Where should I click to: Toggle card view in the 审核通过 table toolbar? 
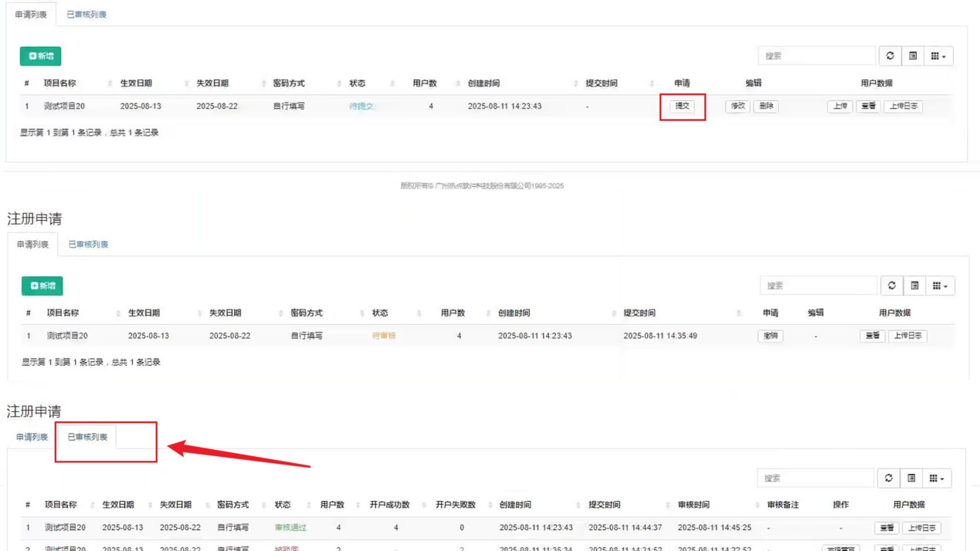pyautogui.click(x=911, y=478)
